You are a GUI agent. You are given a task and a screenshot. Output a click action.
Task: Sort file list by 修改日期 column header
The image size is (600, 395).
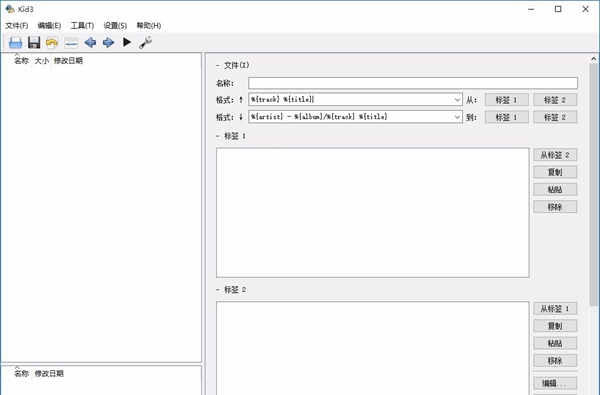click(x=68, y=60)
